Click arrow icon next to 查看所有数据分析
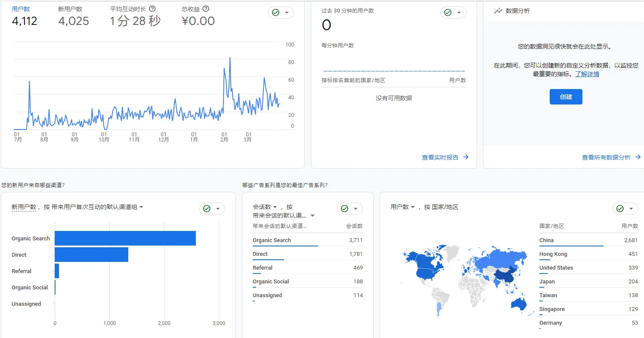644x338 pixels. click(638, 157)
